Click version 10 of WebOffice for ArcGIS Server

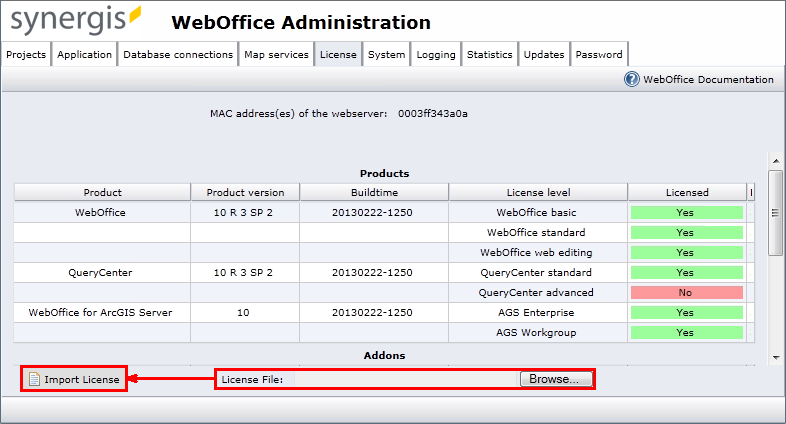243,313
